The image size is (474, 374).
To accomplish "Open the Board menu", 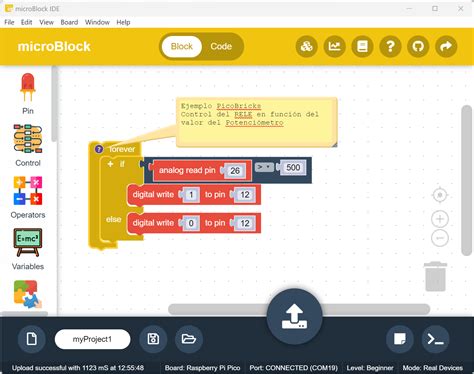I will [69, 22].
